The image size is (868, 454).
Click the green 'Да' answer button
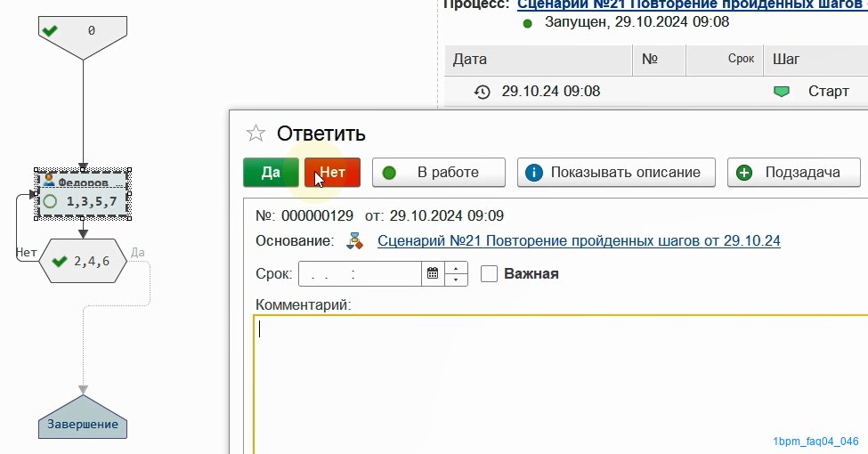(x=271, y=172)
